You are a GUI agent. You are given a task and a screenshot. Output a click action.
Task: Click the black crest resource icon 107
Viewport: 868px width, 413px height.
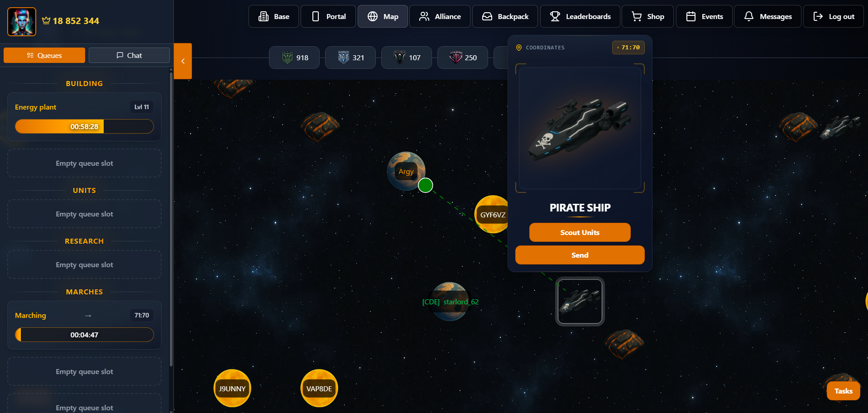click(x=400, y=58)
